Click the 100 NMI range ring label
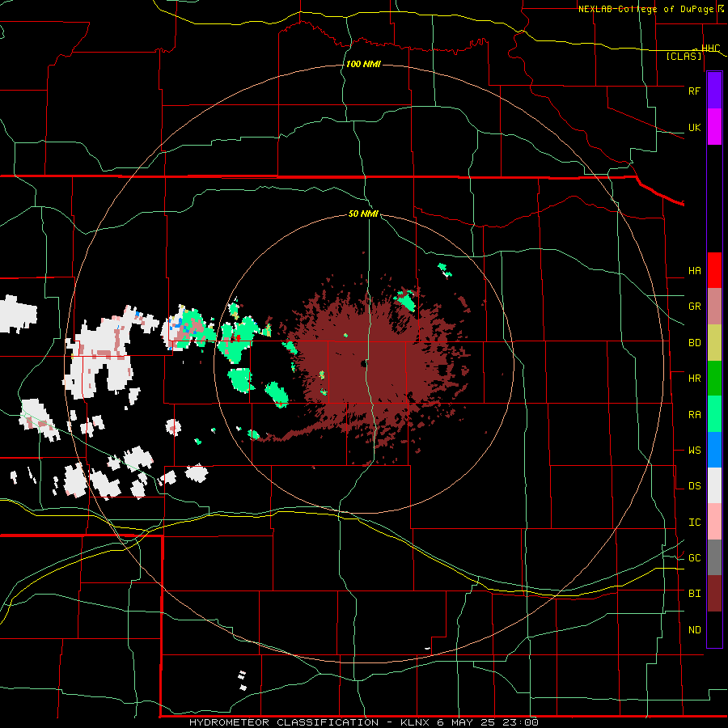This screenshot has width=728, height=728. (363, 64)
